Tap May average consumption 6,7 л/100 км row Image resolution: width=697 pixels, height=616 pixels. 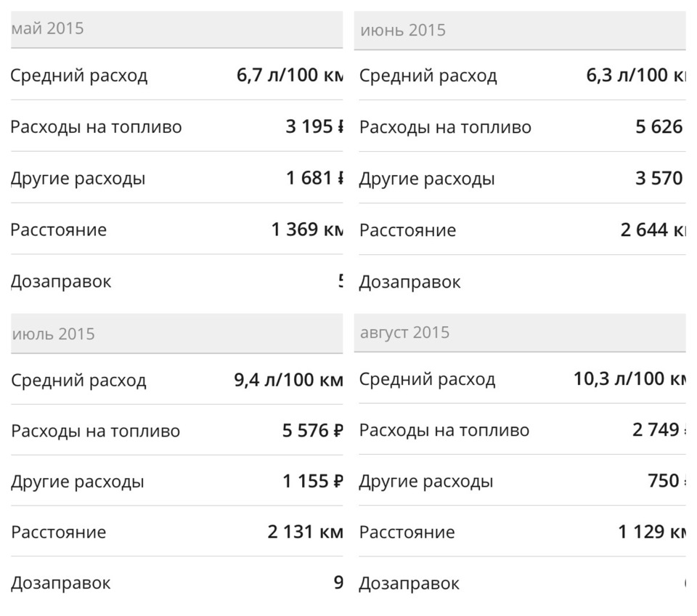pos(177,75)
